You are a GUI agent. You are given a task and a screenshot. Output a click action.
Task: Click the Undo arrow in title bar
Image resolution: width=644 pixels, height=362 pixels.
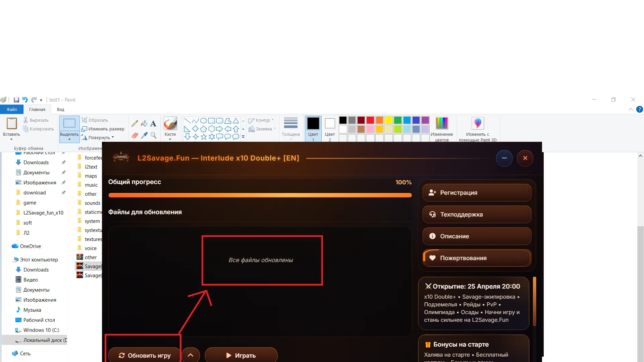pos(25,100)
